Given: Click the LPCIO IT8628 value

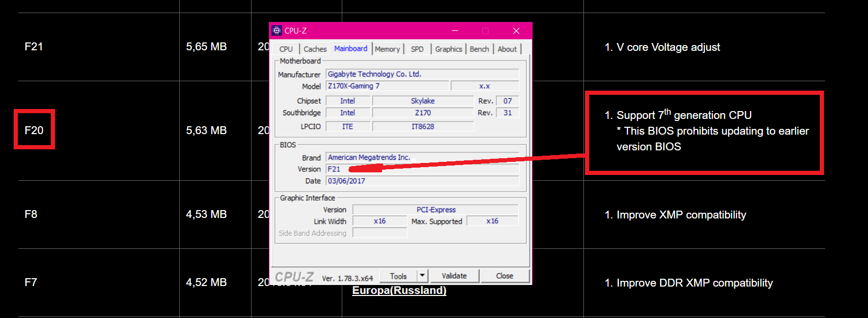Looking at the screenshot, I should 423,126.
